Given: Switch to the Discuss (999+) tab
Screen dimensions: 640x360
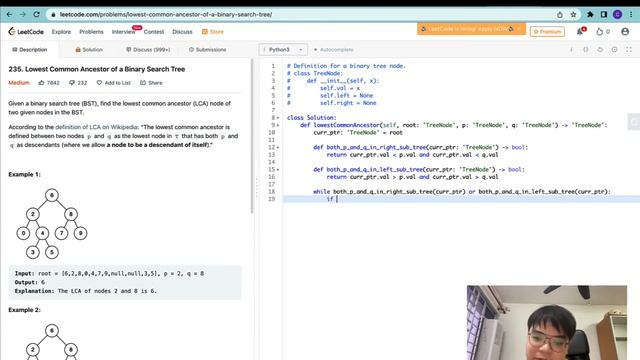Looking at the screenshot, I should click(148, 49).
